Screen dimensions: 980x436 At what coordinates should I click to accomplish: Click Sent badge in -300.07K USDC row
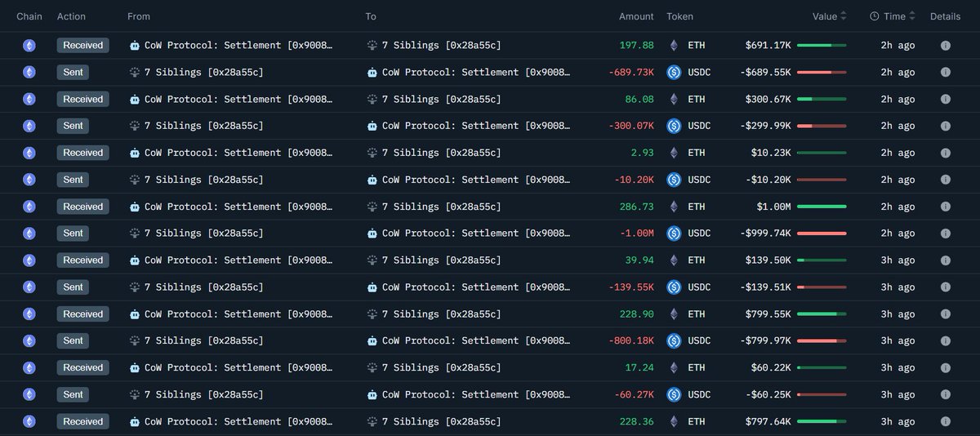click(x=73, y=127)
